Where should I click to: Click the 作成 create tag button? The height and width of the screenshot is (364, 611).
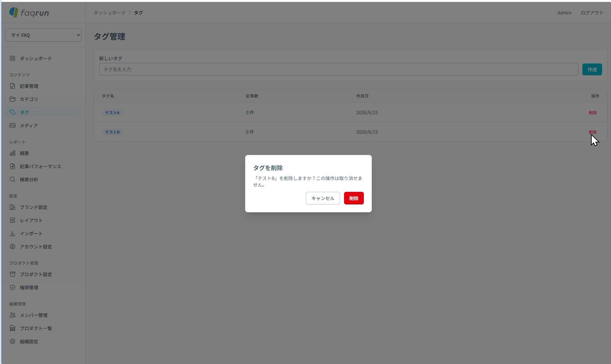pos(592,69)
